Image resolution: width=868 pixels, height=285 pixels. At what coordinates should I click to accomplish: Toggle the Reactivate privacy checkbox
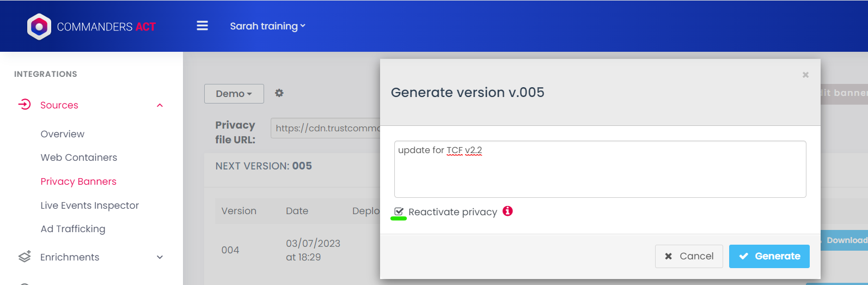pyautogui.click(x=399, y=211)
